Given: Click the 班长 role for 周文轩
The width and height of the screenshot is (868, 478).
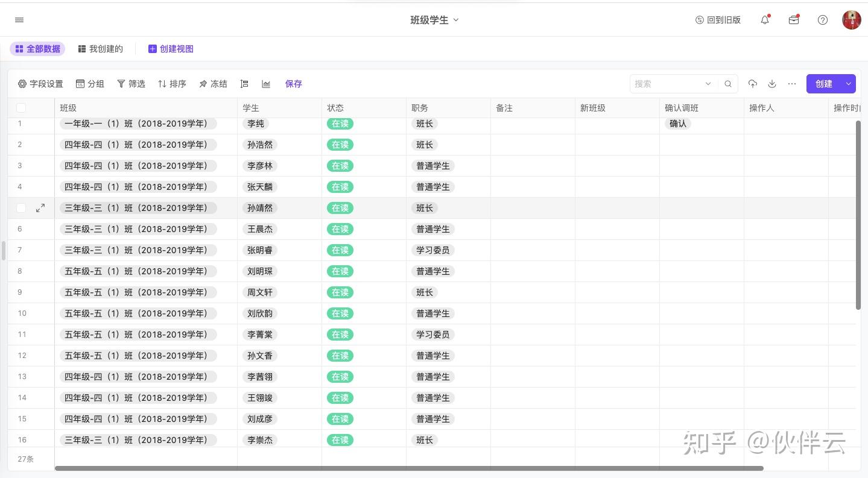Looking at the screenshot, I should pos(425,292).
